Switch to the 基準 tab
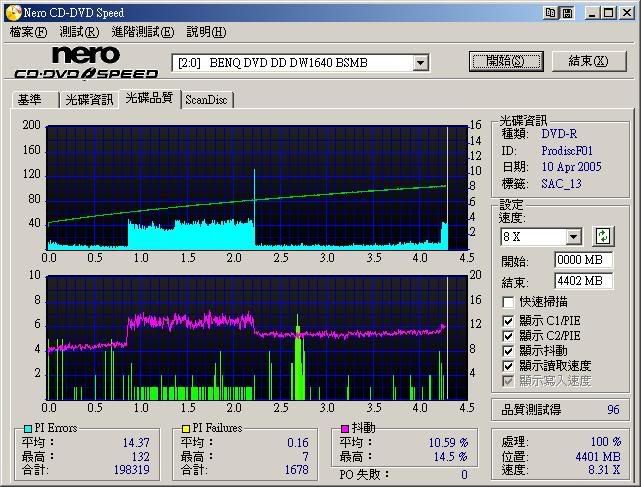Image resolution: width=641 pixels, height=487 pixels. point(29,100)
